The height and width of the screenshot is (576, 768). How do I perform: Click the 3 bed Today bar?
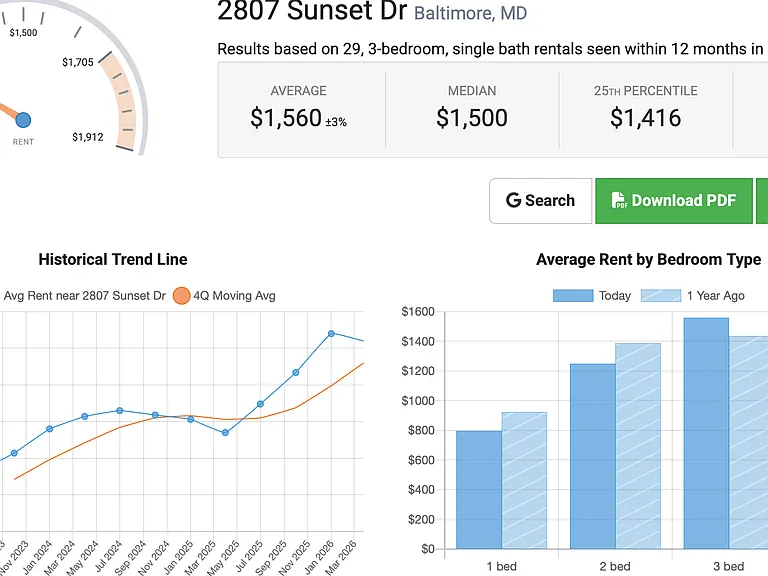[x=706, y=433]
